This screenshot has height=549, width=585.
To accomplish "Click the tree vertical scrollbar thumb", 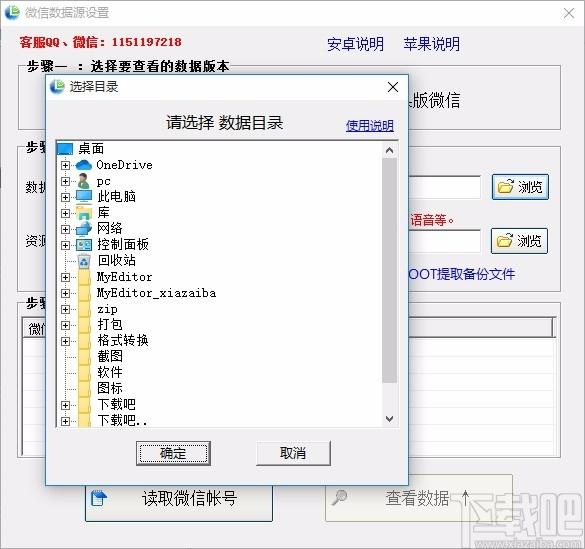I will click(x=390, y=271).
